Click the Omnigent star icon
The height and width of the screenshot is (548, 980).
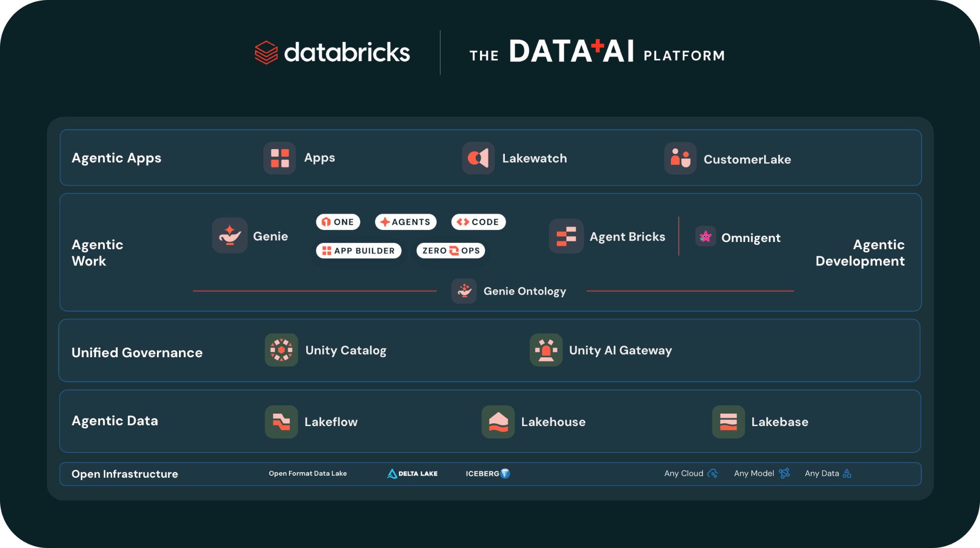coord(705,236)
